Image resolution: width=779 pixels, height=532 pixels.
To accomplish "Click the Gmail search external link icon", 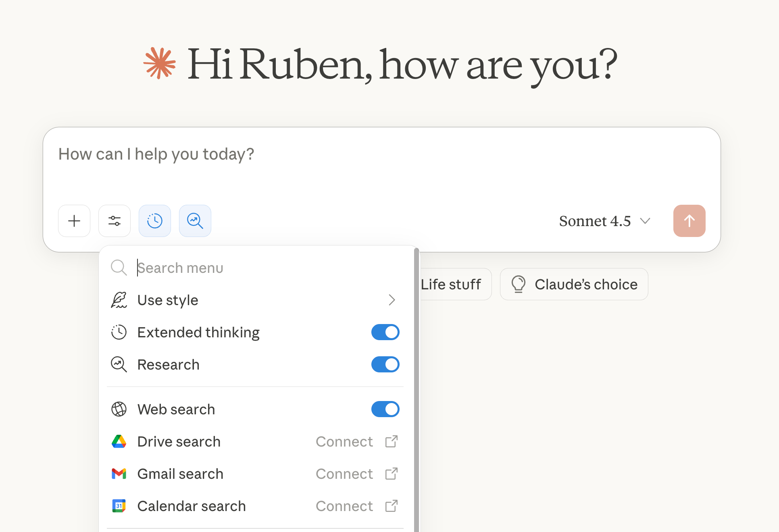I will point(391,474).
